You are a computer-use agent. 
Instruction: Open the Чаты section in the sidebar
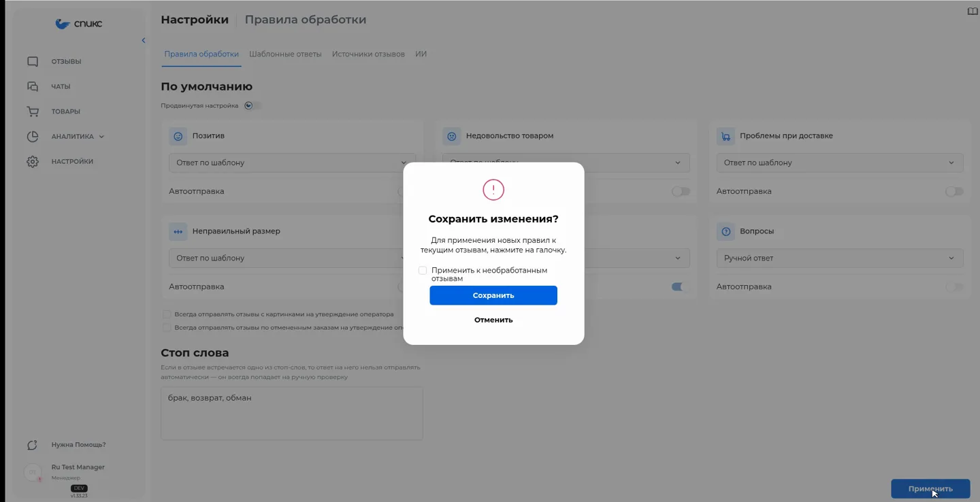tap(61, 86)
